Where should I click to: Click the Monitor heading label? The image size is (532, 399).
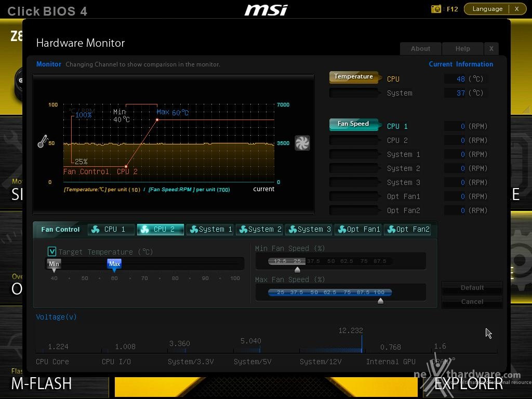pos(48,64)
